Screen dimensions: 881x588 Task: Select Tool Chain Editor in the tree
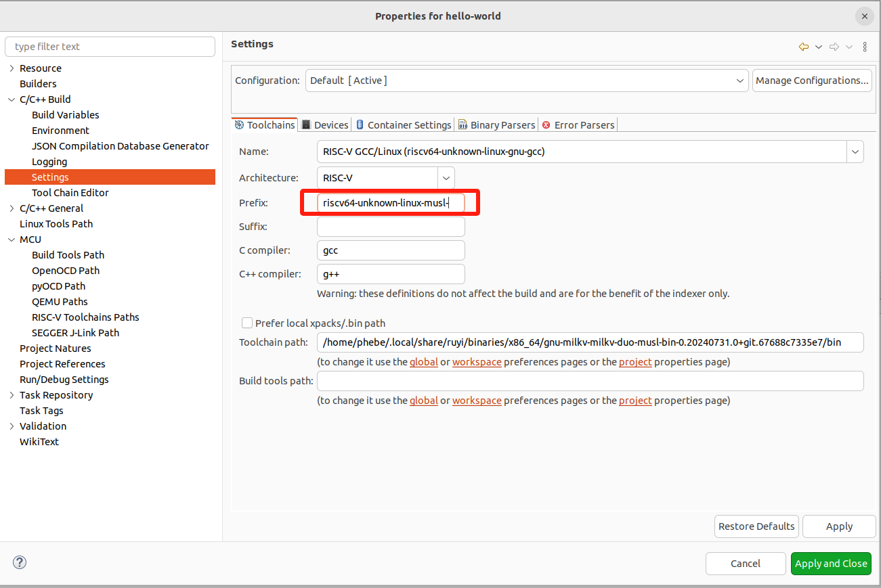point(70,193)
